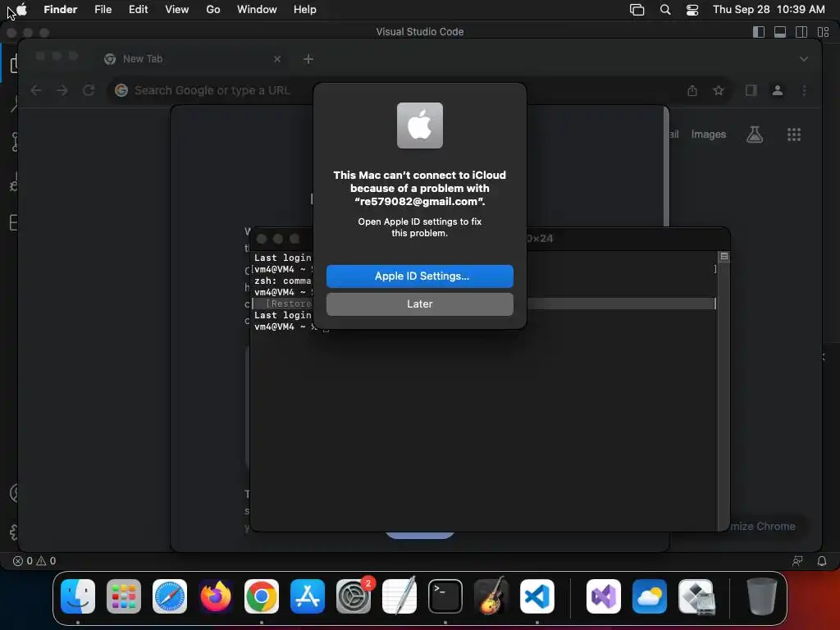Open Spotlight search in menu bar

click(664, 9)
